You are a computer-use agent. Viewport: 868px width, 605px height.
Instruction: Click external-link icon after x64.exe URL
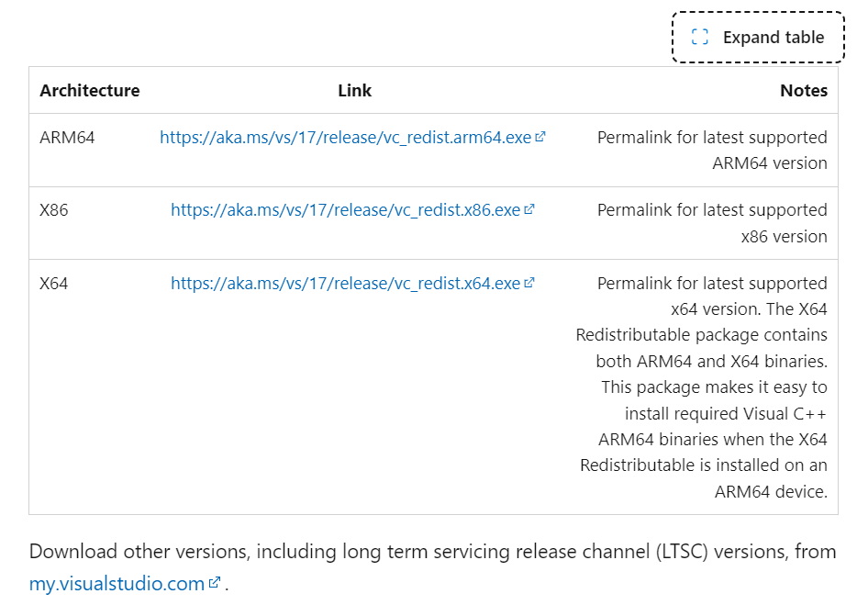pos(529,283)
